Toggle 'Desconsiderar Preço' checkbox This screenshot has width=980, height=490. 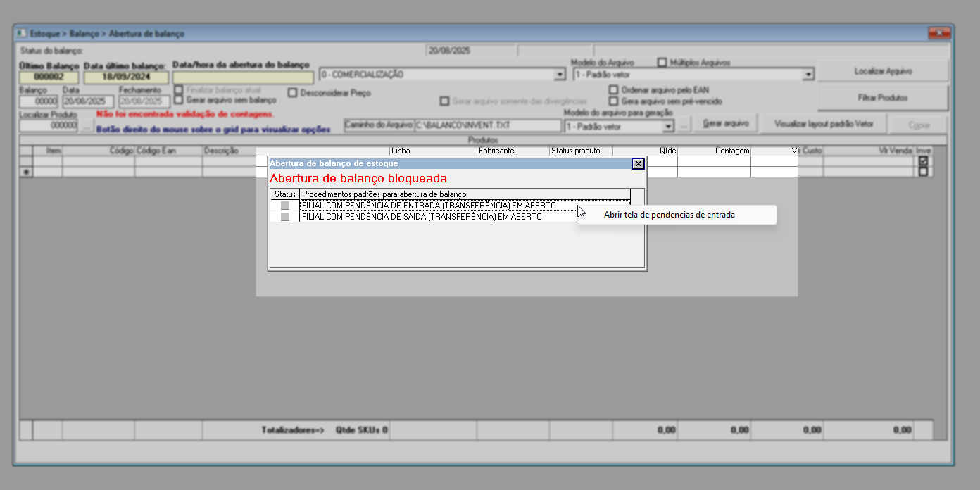(x=293, y=92)
